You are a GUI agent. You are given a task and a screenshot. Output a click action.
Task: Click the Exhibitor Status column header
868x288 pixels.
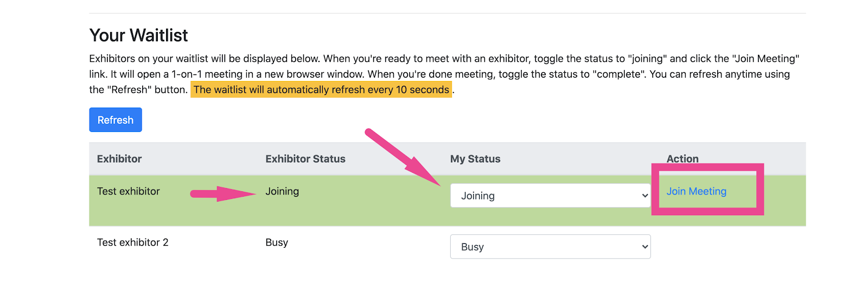305,159
